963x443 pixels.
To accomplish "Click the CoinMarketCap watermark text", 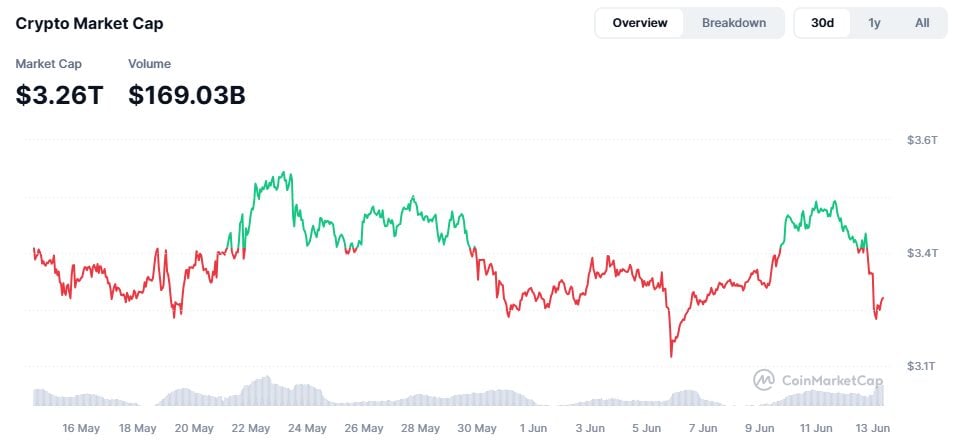I will coord(831,380).
